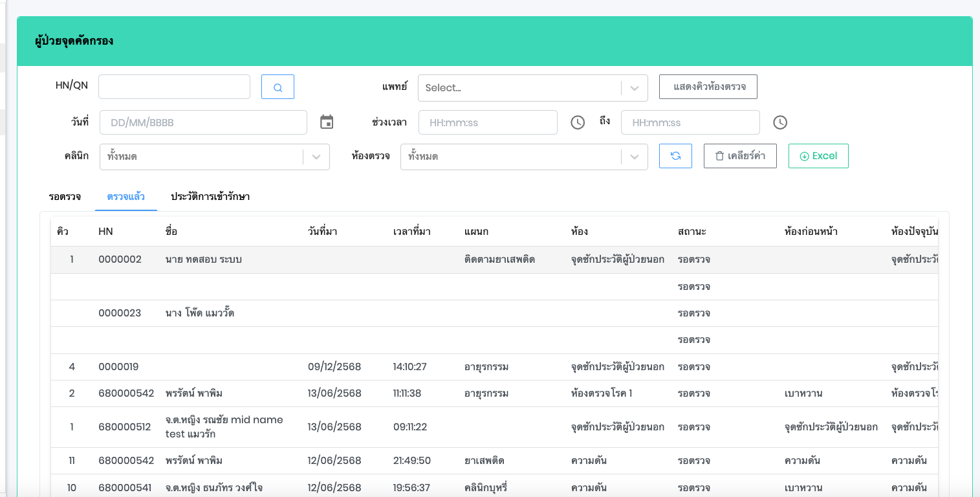Click the เคลียร์ค่า clear button

[740, 156]
